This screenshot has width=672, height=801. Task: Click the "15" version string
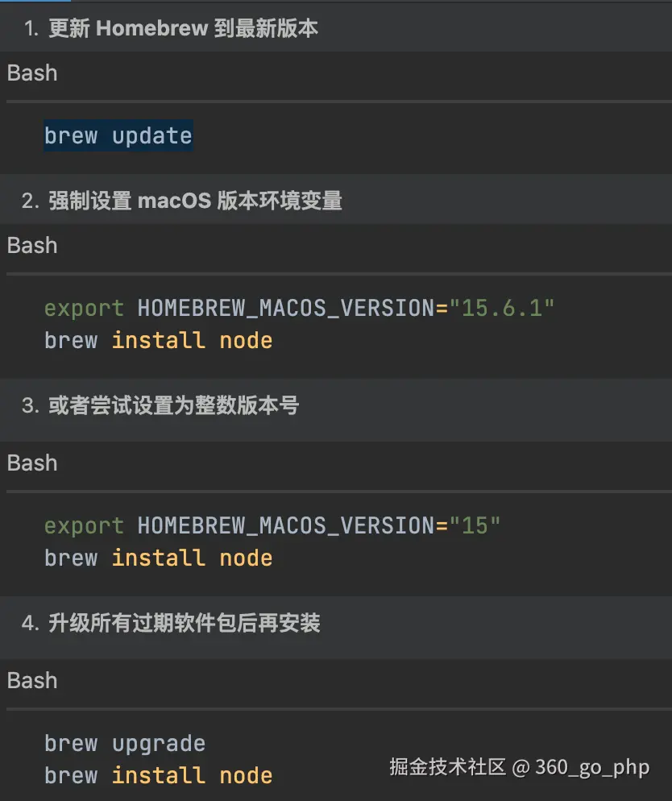(x=475, y=526)
